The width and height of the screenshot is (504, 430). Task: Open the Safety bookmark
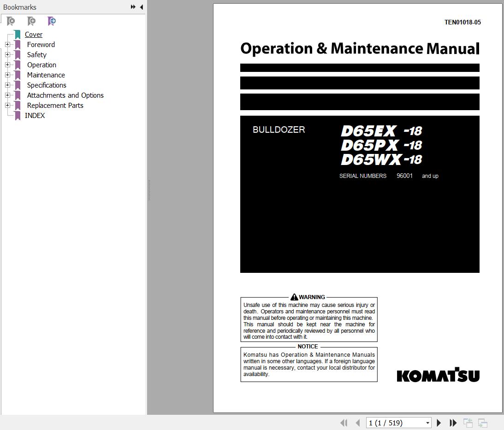[x=36, y=55]
